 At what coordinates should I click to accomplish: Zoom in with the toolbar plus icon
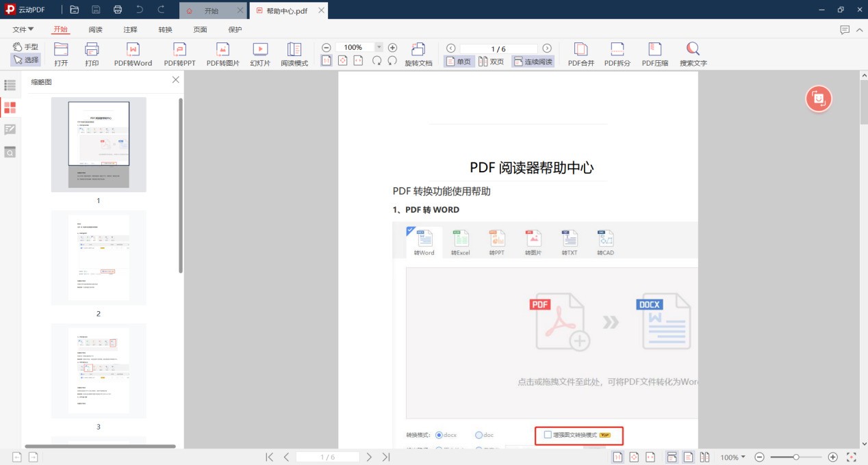click(x=392, y=47)
